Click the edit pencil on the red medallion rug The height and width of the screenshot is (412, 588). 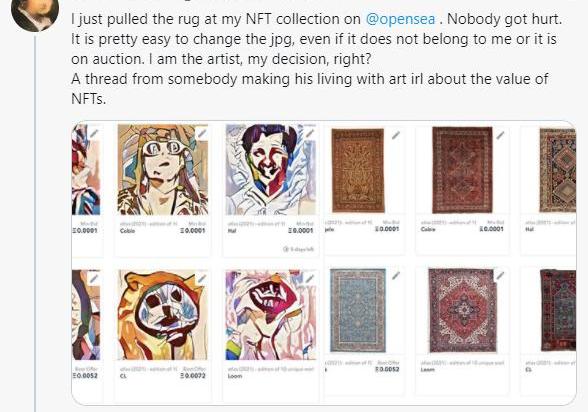click(500, 276)
